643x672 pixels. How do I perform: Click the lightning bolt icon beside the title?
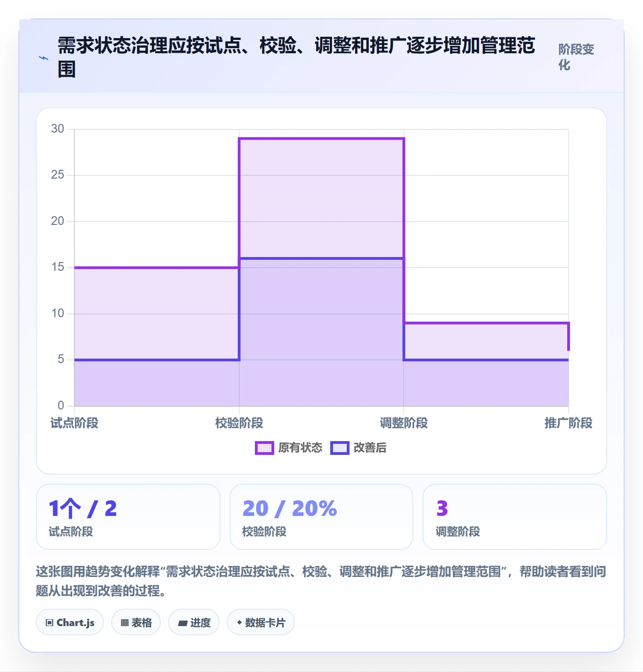(44, 58)
